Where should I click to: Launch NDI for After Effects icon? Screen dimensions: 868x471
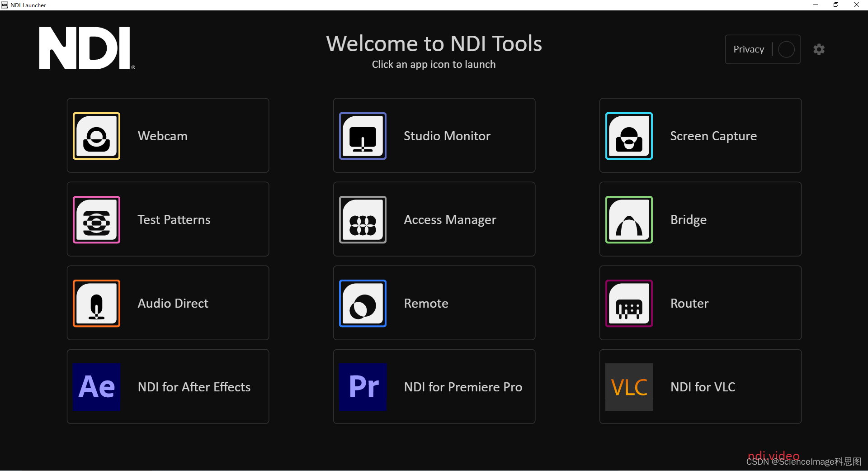point(96,387)
